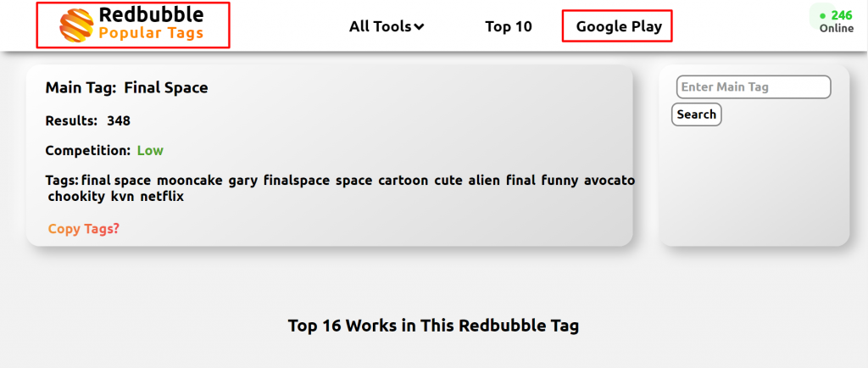Viewport: 868px width, 368px height.
Task: Select the 'finalspace' tag
Action: point(296,181)
